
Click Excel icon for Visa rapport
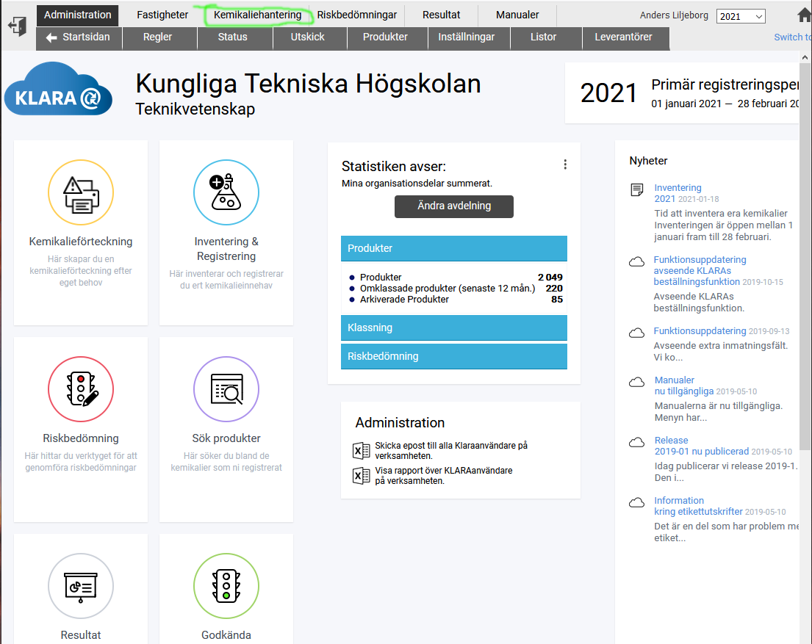point(361,475)
